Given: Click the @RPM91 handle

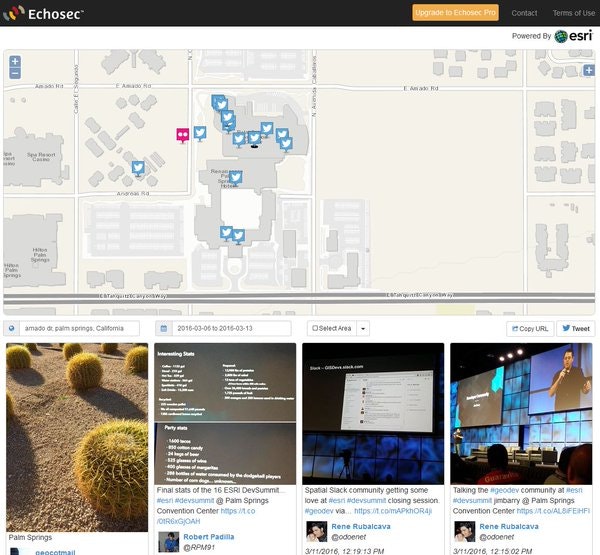Looking at the screenshot, I should [199, 547].
